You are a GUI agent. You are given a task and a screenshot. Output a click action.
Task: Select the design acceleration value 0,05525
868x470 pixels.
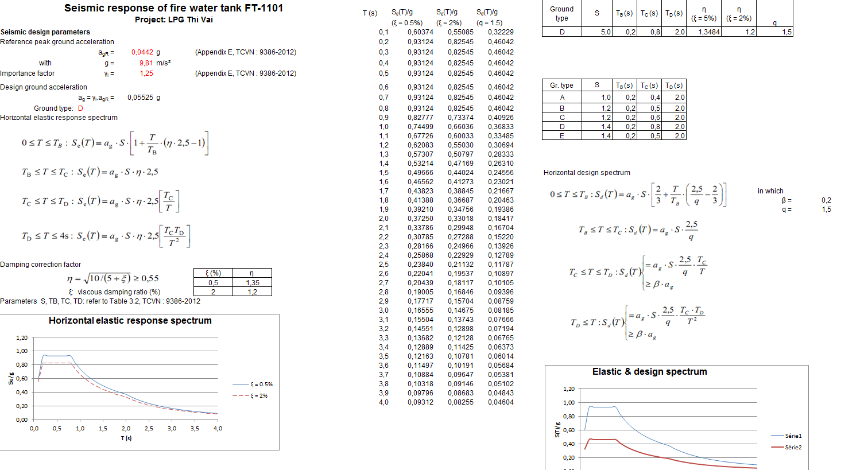click(141, 98)
